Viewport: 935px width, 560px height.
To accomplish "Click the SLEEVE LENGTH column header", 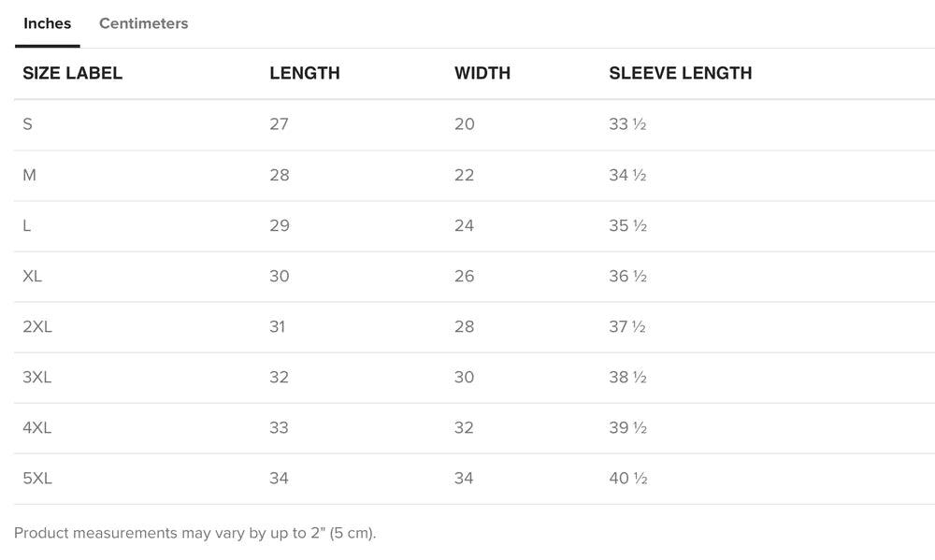I will point(680,73).
